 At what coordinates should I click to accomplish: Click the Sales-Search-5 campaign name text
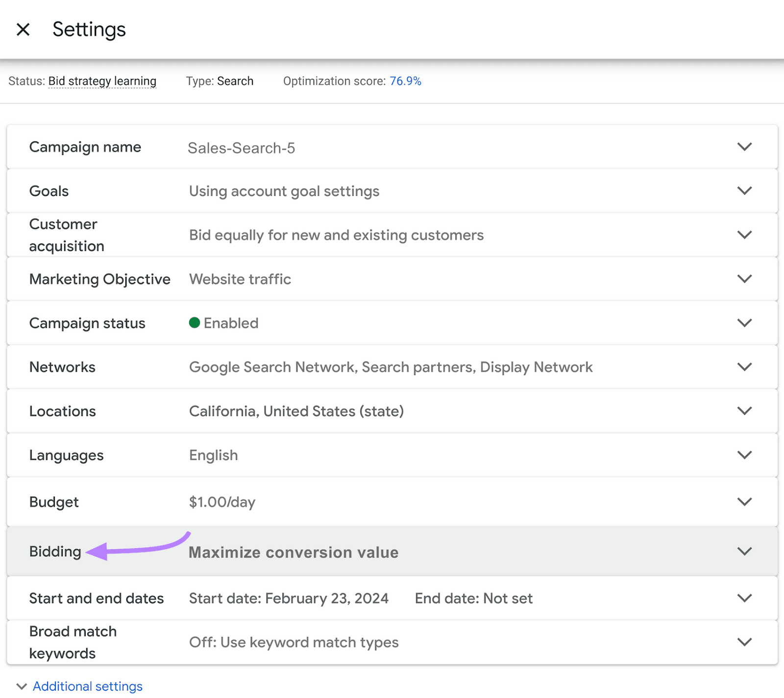click(x=241, y=147)
